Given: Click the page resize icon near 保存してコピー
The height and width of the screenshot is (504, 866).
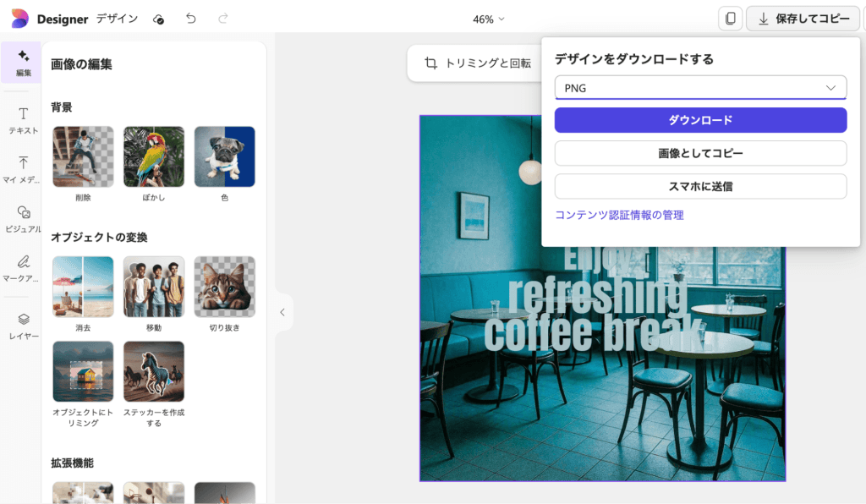Looking at the screenshot, I should [x=730, y=19].
